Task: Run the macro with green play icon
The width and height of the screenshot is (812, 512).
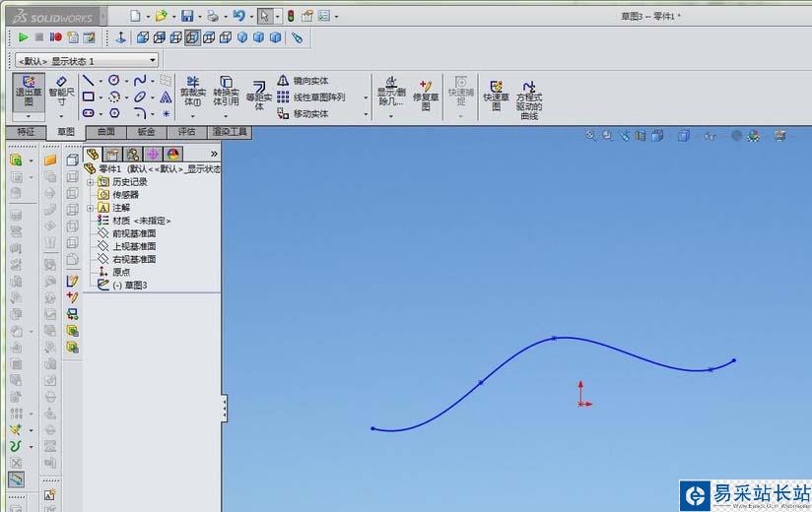Action: coord(23,37)
